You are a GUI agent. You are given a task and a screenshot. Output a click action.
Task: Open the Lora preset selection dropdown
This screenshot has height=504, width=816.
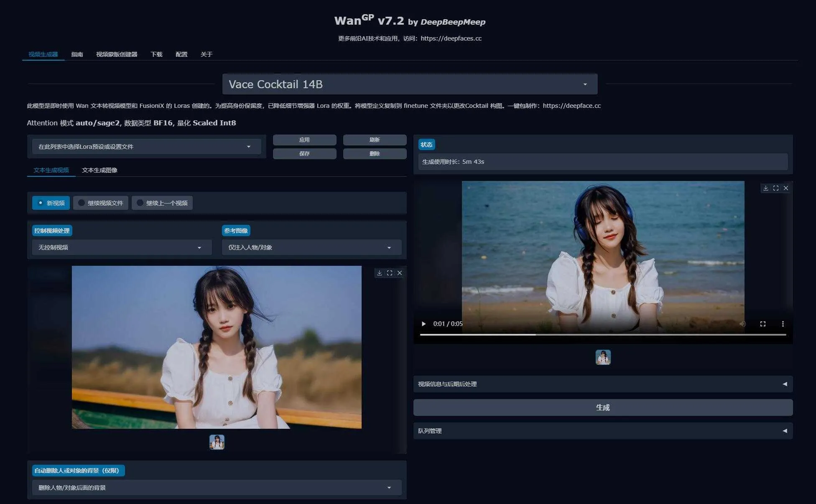point(147,147)
